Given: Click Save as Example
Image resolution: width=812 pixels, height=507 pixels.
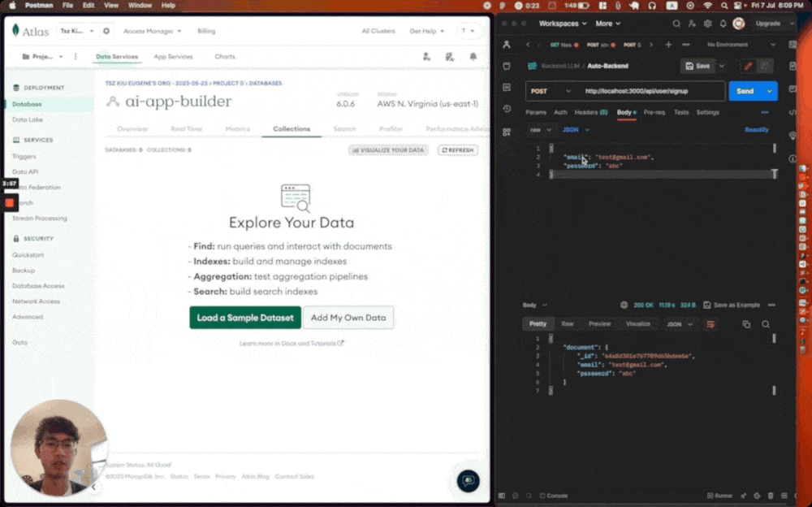Looking at the screenshot, I should pos(732,305).
